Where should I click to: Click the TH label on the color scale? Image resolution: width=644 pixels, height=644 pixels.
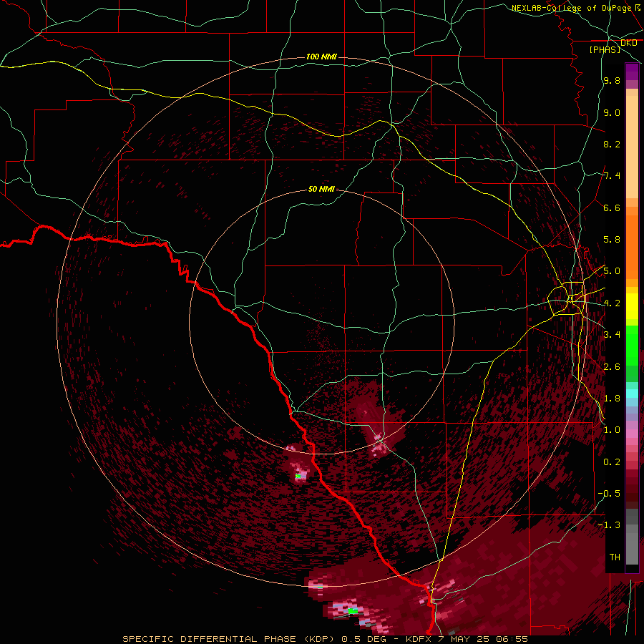(x=615, y=557)
